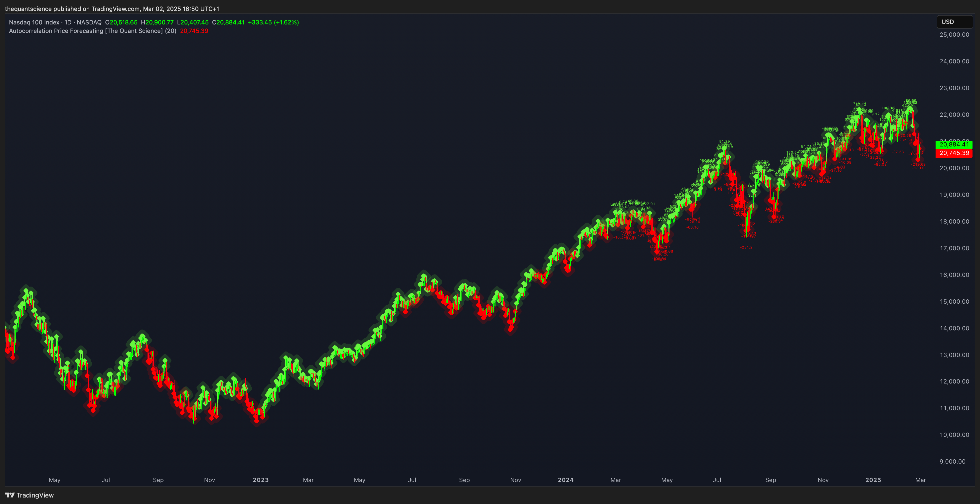Click the 24,000.00 price axis label
This screenshot has width=980, height=504.
pos(954,61)
